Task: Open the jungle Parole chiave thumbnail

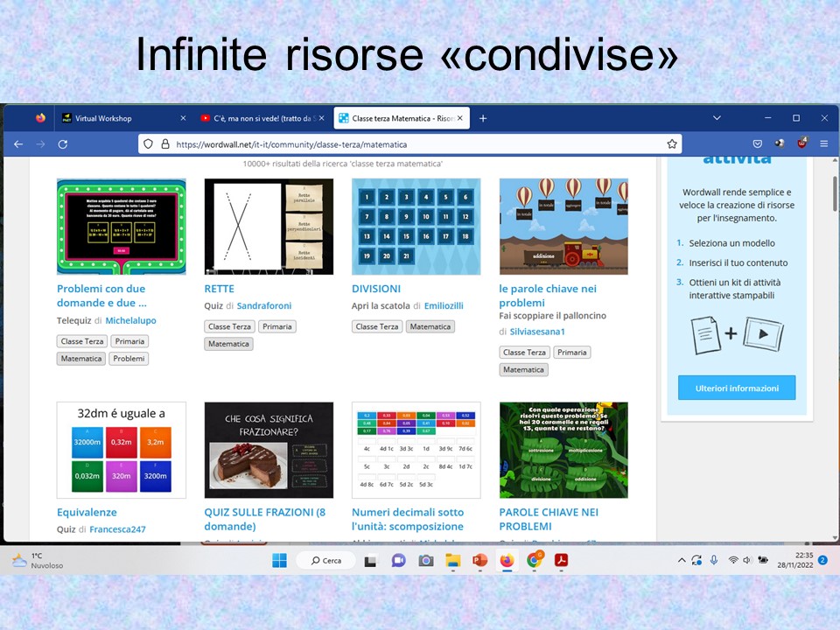Action: coord(563,450)
